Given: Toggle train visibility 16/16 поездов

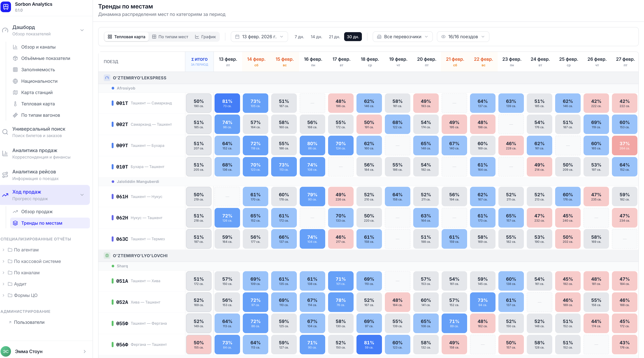Looking at the screenshot, I should [463, 37].
